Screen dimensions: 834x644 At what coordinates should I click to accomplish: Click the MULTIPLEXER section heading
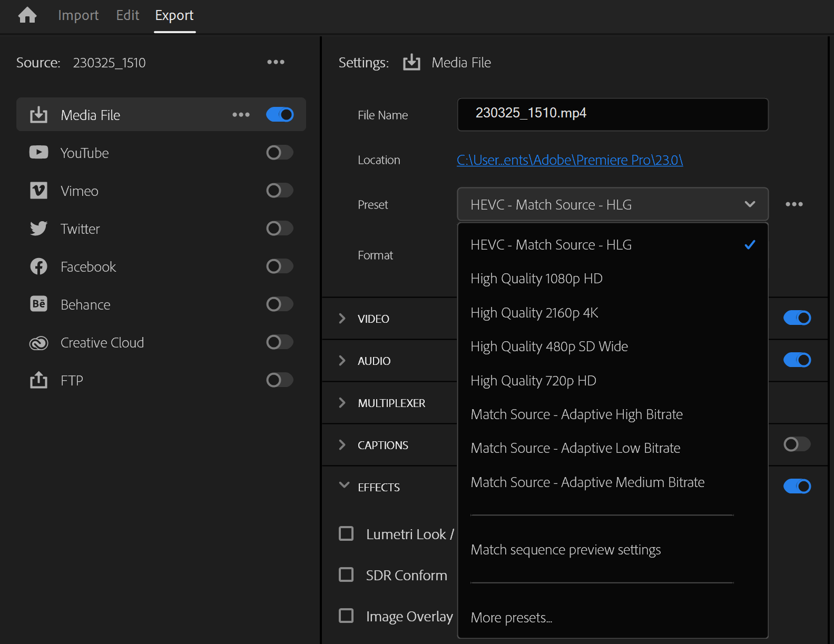[391, 403]
